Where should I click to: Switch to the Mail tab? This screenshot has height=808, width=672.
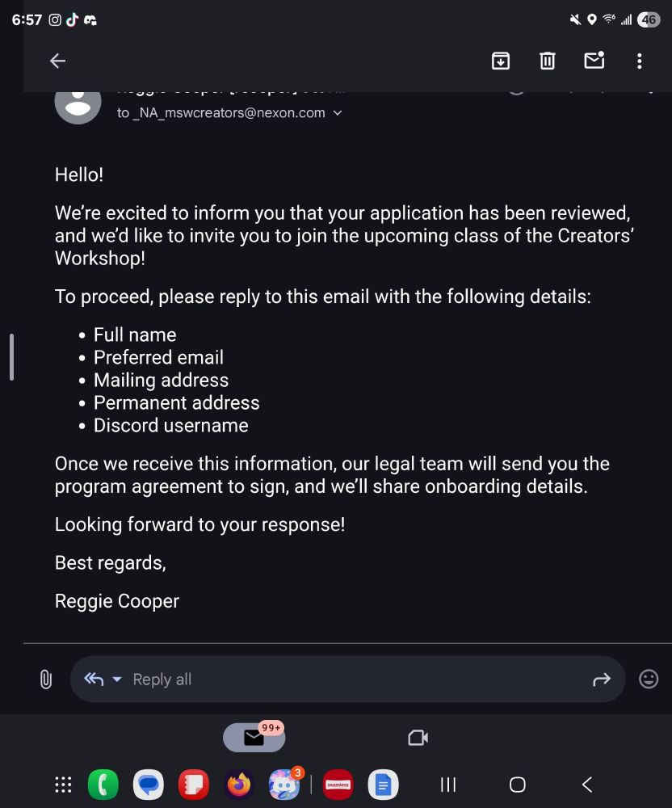pyautogui.click(x=254, y=738)
